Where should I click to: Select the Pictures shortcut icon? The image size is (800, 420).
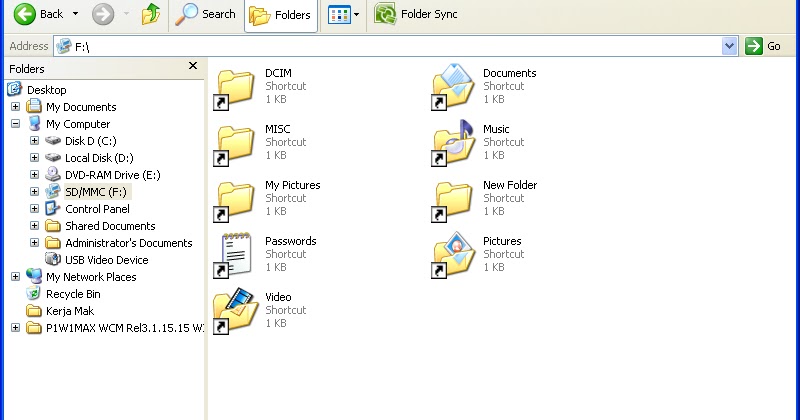(x=453, y=255)
